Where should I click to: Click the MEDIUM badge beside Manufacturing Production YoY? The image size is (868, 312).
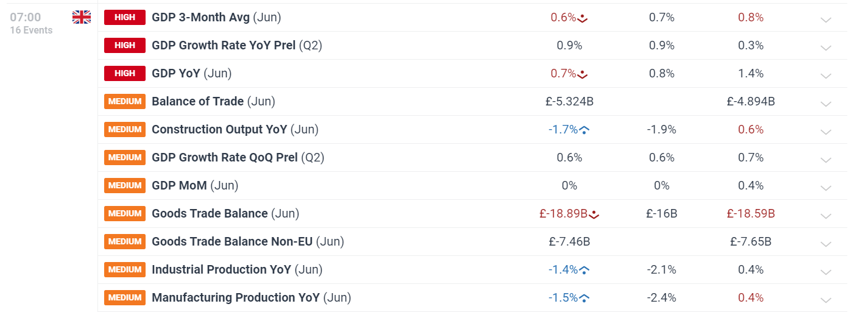[125, 297]
